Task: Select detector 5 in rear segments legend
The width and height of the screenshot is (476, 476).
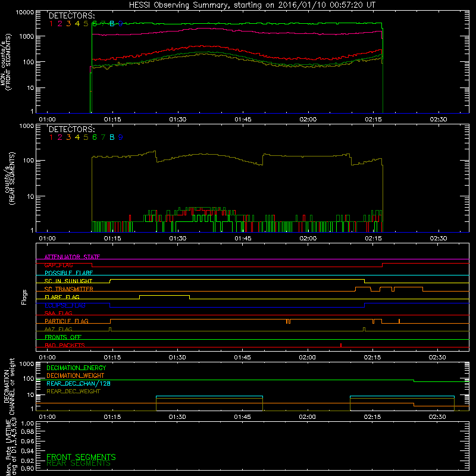Action: click(x=86, y=137)
